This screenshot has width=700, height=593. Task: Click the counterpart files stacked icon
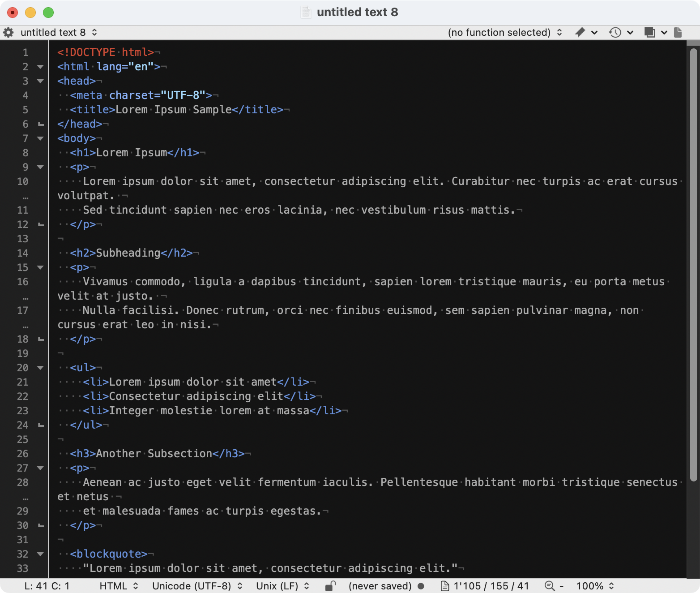pyautogui.click(x=649, y=32)
